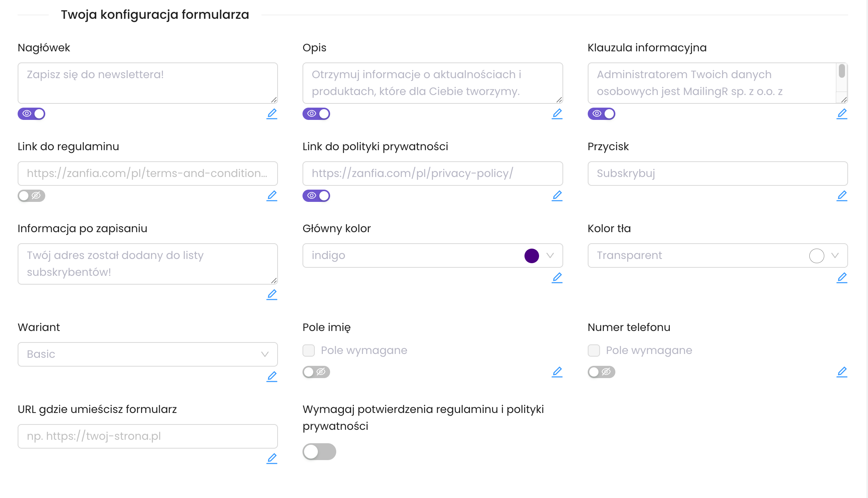The height and width of the screenshot is (498, 868).
Task: Show the Link do regulaminu field
Action: [x=31, y=196]
